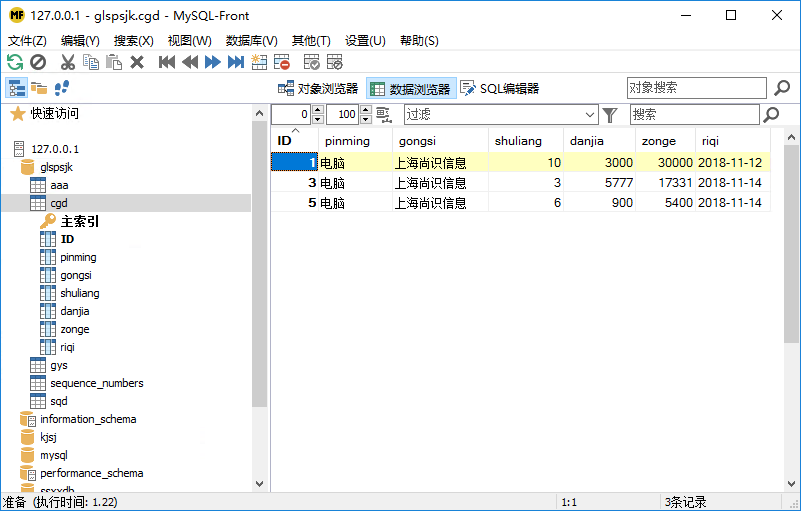The height and width of the screenshot is (511, 801).
Task: Toggle the SQL history footprints icon
Action: tap(62, 88)
